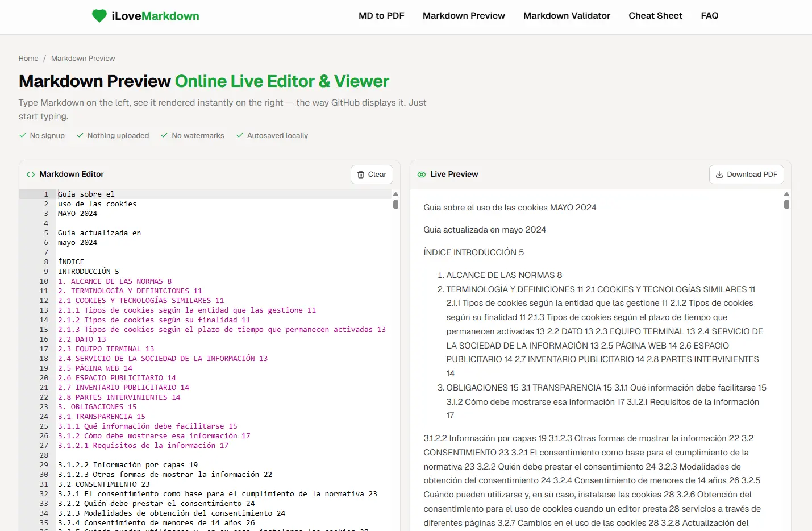The width and height of the screenshot is (812, 531).
Task: Click the iLoveMarkdown green heart logo
Action: click(99, 16)
